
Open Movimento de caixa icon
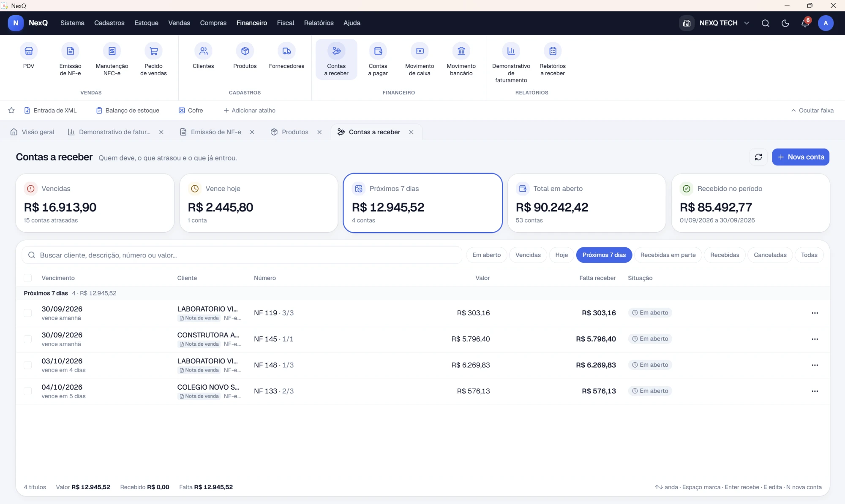coord(420,59)
